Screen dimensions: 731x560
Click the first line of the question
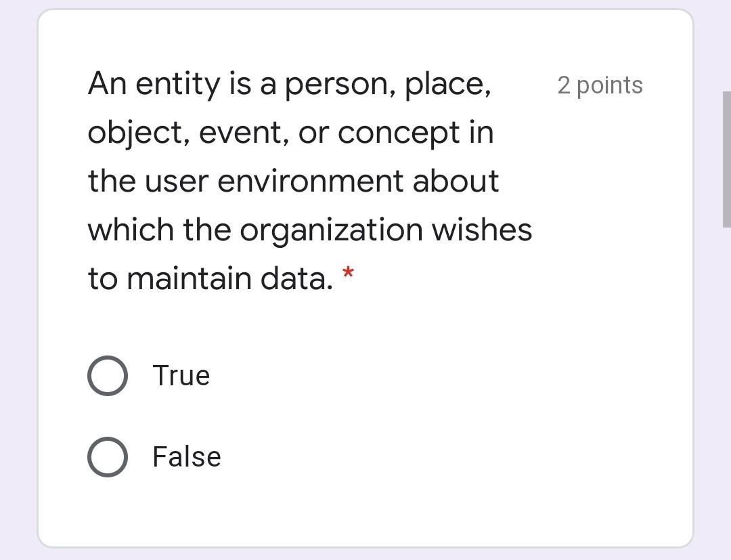pos(291,83)
